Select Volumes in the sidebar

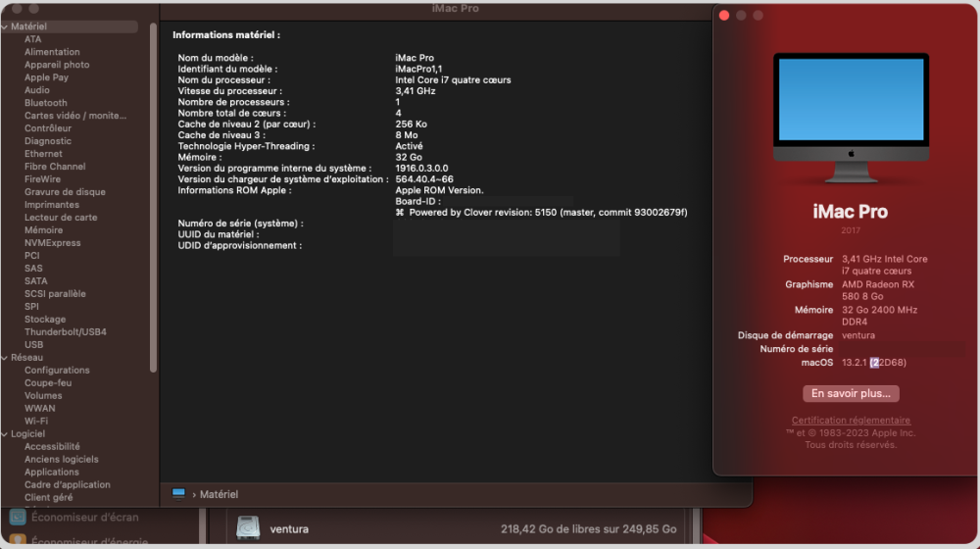[x=43, y=396]
